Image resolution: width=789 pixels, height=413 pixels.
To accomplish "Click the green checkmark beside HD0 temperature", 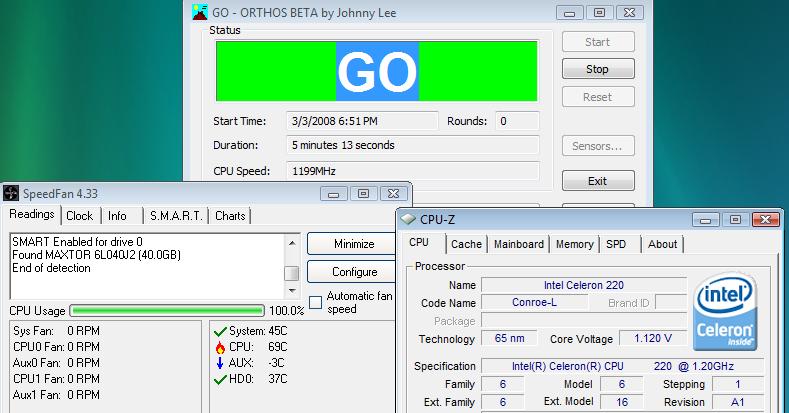I will pyautogui.click(x=220, y=379).
